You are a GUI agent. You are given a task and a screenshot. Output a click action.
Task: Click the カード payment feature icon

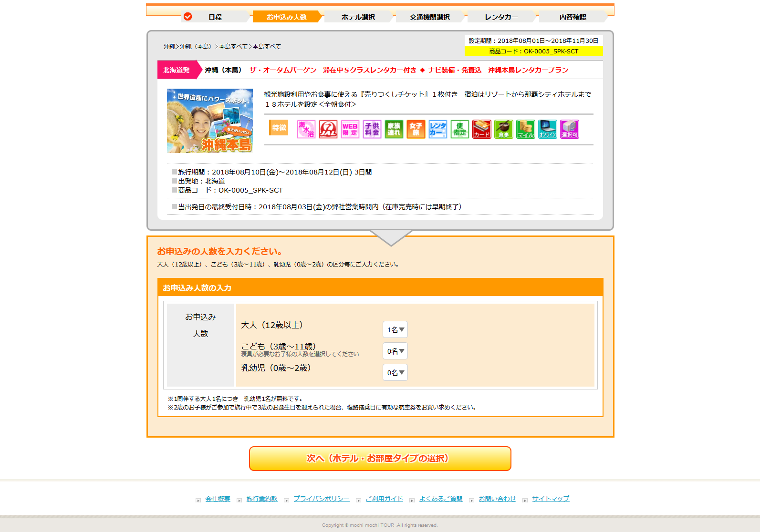point(482,129)
